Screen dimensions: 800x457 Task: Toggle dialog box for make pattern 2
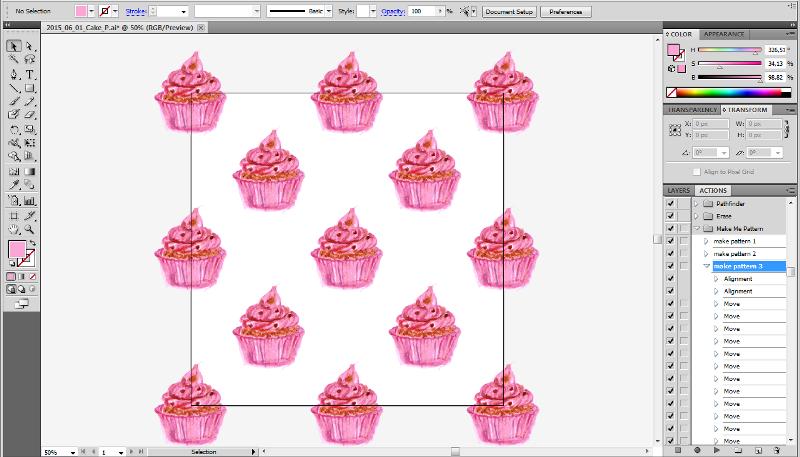684,253
